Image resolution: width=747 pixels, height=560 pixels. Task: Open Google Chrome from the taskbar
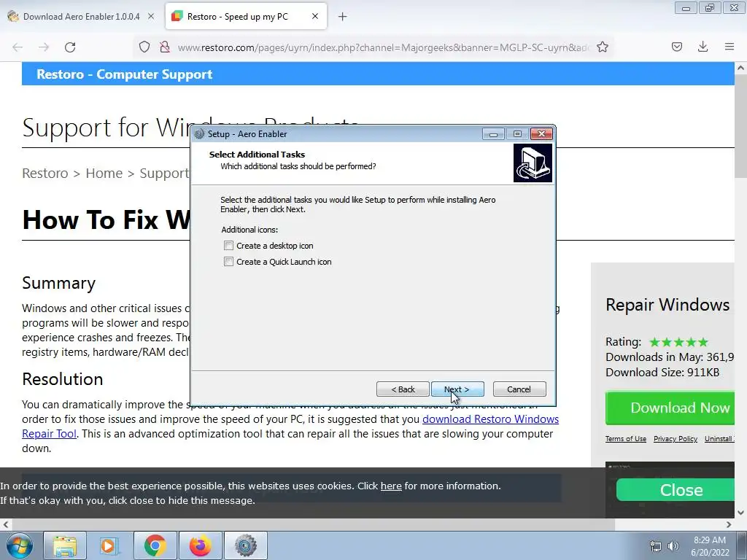(155, 545)
